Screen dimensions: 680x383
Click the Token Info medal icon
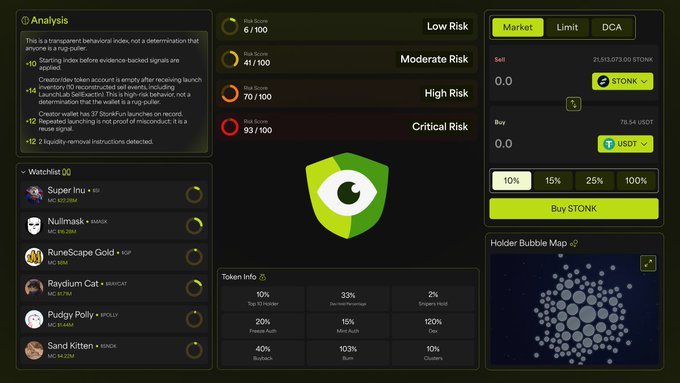[x=262, y=277]
